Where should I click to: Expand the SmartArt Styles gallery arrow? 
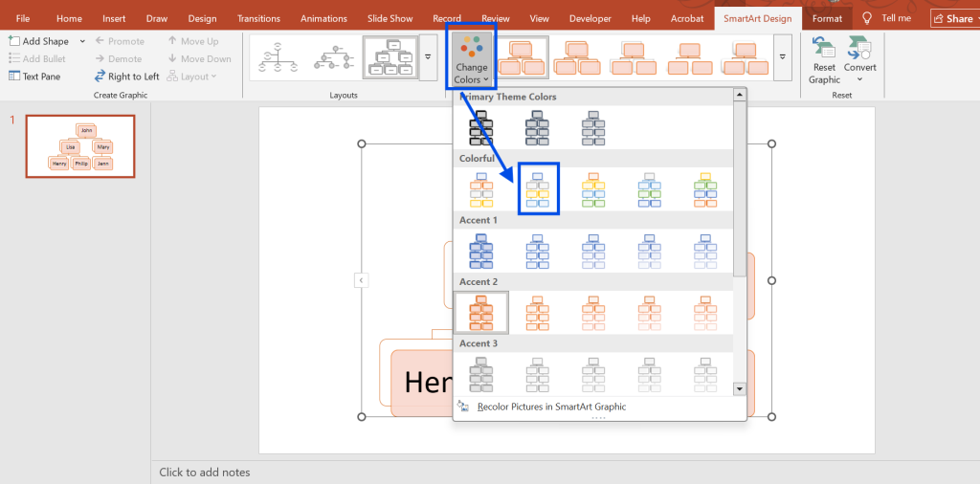tap(782, 58)
